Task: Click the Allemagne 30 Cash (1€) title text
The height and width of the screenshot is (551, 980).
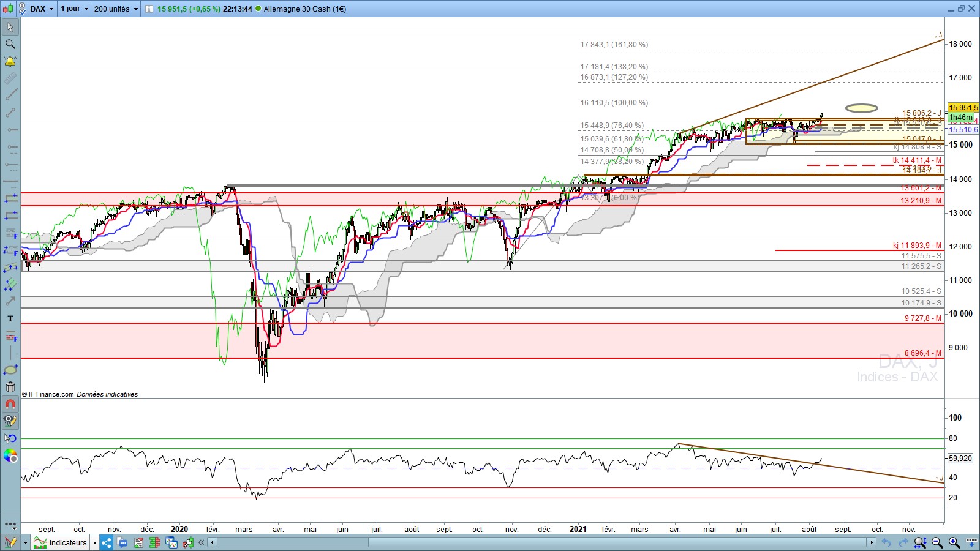Action: [304, 9]
